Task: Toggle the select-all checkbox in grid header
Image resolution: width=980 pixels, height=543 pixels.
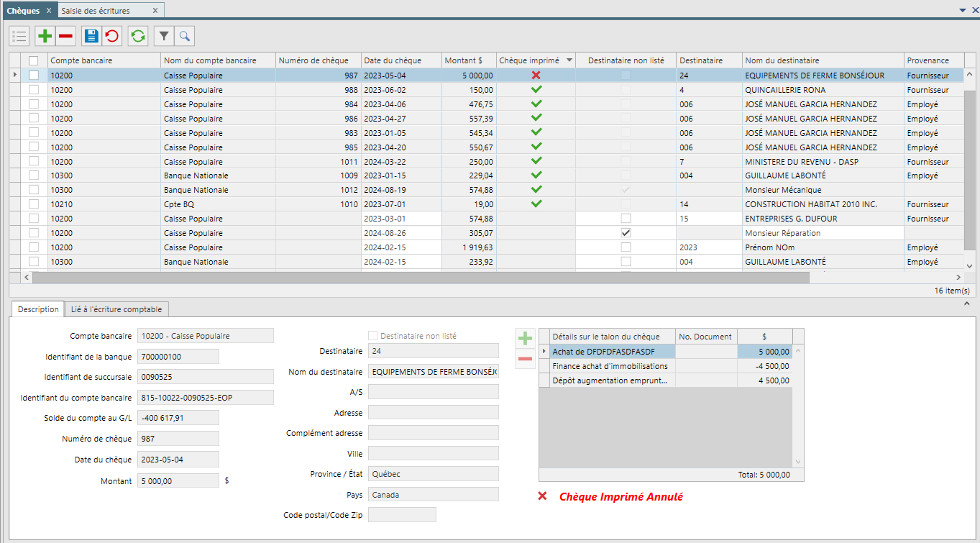Action: tap(34, 60)
